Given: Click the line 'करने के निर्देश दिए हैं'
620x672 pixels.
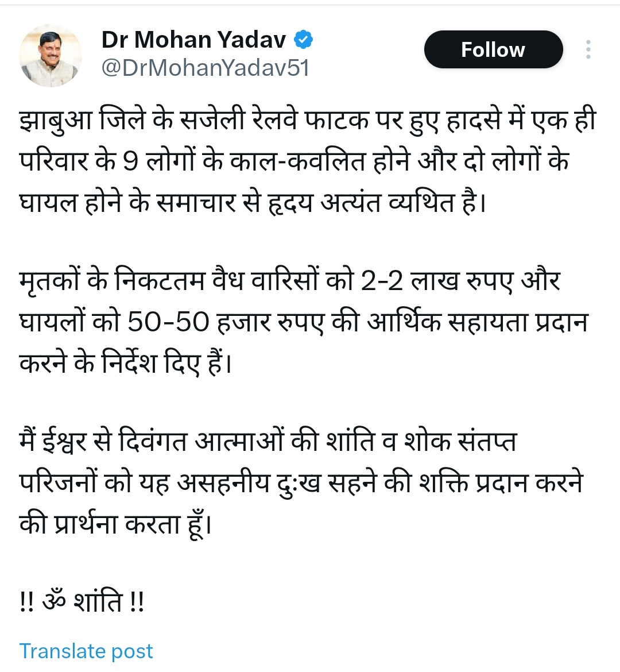Looking at the screenshot, I should (x=126, y=363).
